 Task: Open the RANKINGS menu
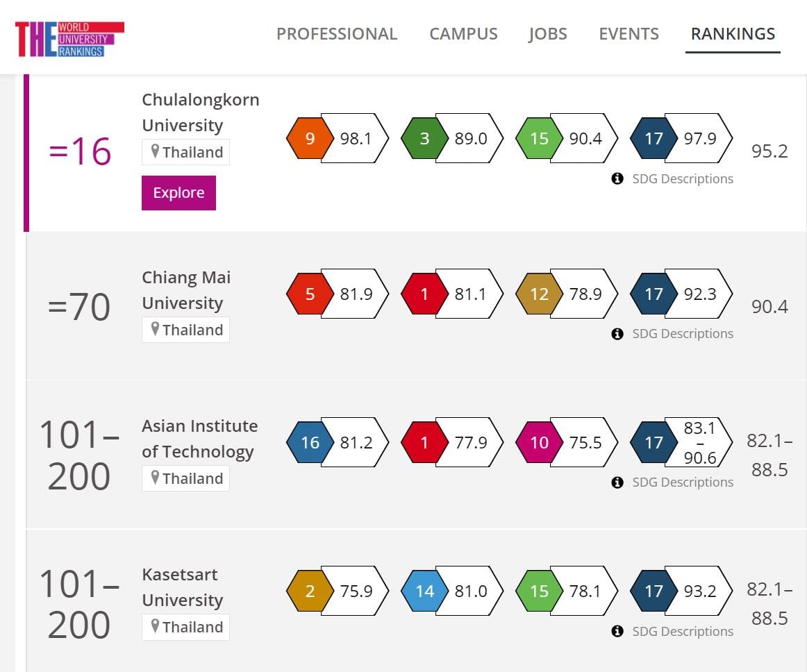(733, 34)
